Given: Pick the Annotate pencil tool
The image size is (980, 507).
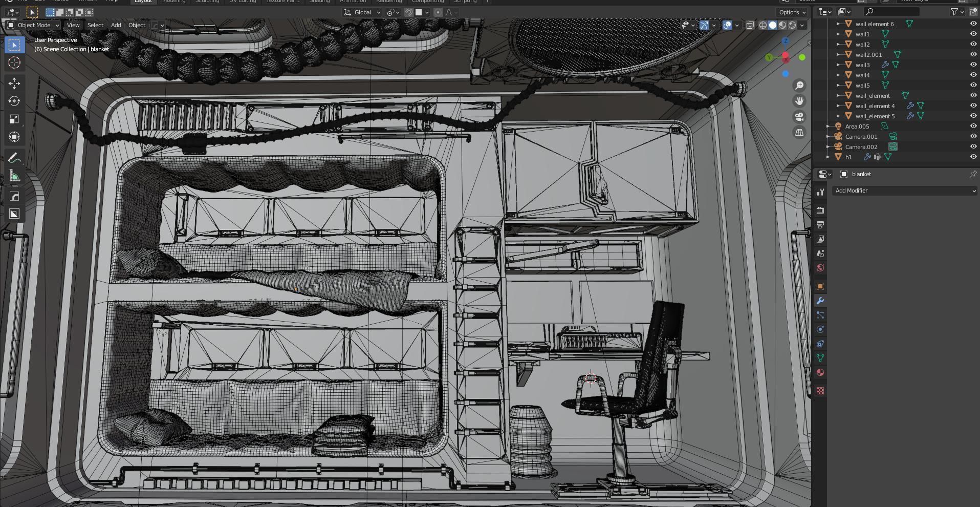Looking at the screenshot, I should (14, 158).
